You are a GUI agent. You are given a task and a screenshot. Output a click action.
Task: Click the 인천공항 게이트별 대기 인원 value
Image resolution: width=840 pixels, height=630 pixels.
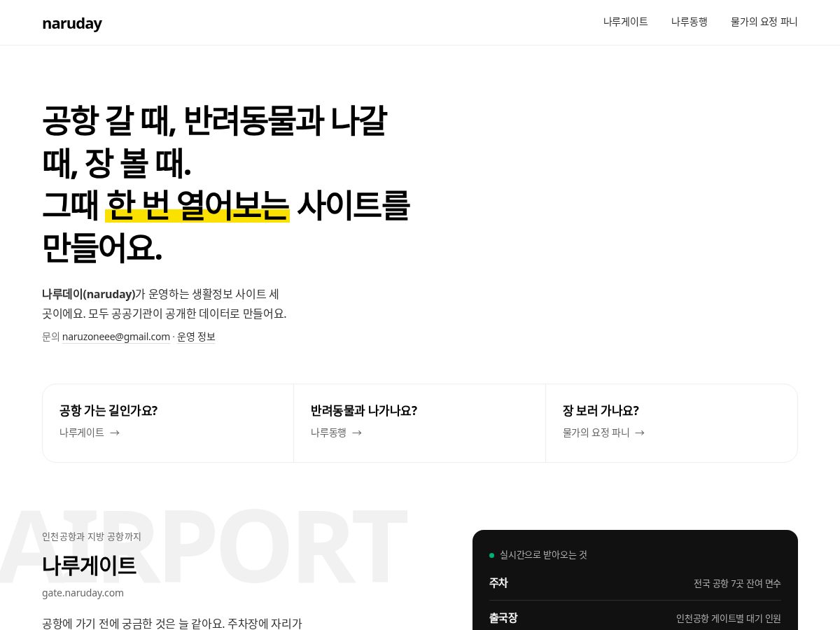(729, 619)
